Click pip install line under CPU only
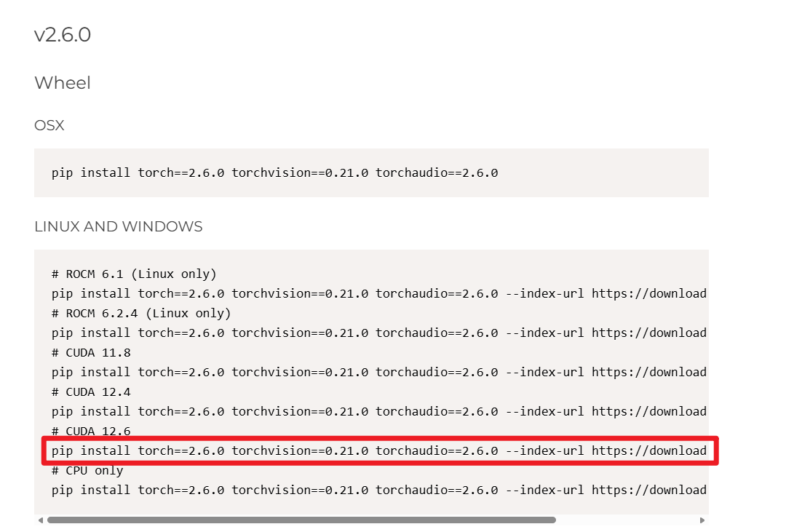The height and width of the screenshot is (532, 786). [x=379, y=491]
